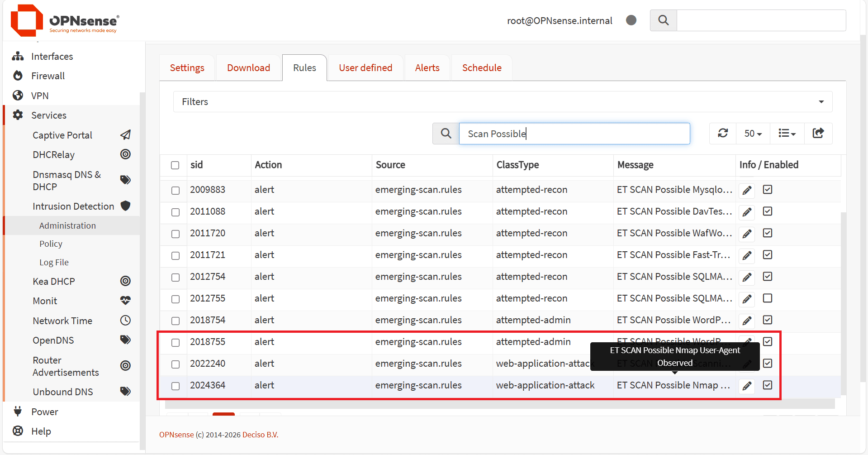Switch to the Alerts tab
The width and height of the screenshot is (868, 455).
427,68
